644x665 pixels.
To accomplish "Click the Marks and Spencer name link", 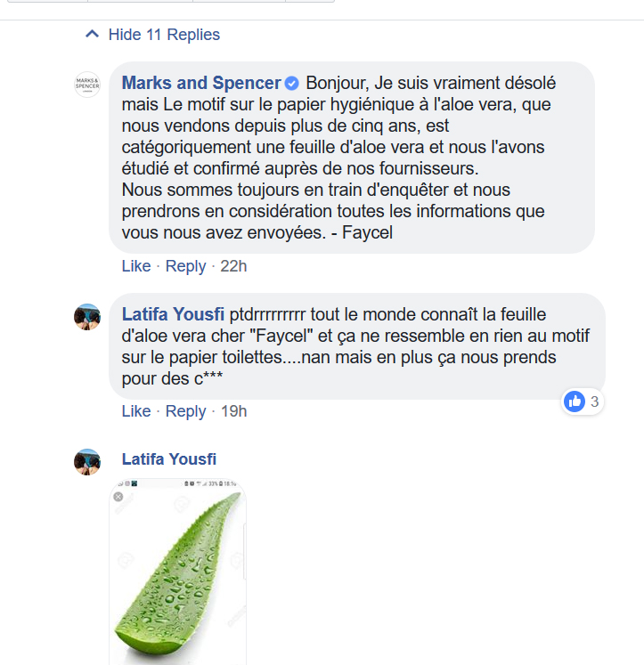I will [201, 83].
